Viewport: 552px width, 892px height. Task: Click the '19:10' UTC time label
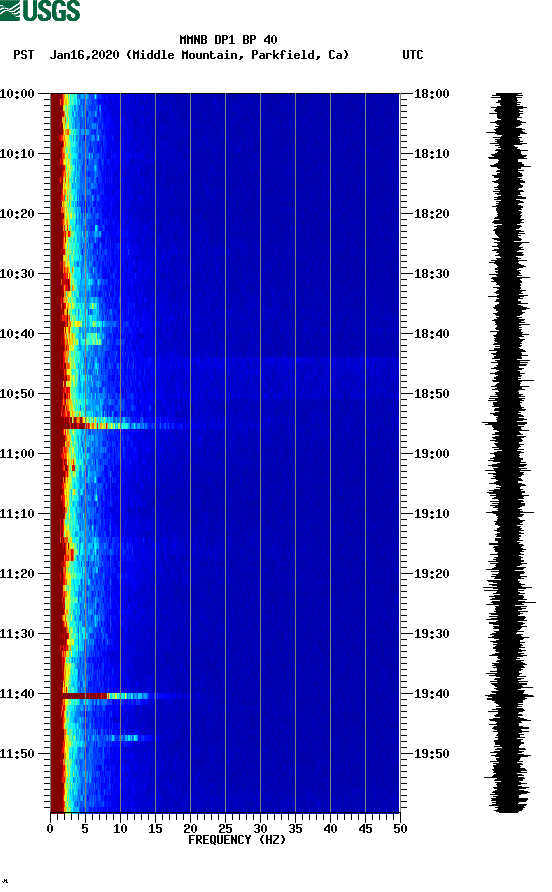tap(432, 514)
